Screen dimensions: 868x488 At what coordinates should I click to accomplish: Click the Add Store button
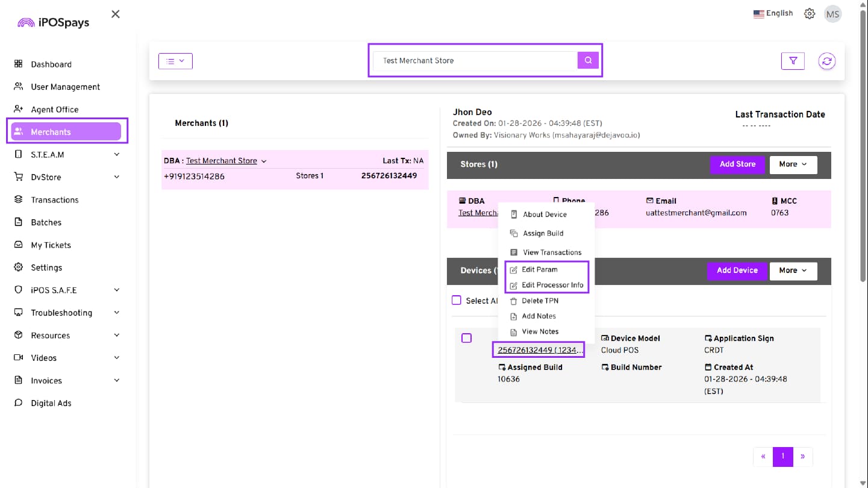[x=737, y=164]
